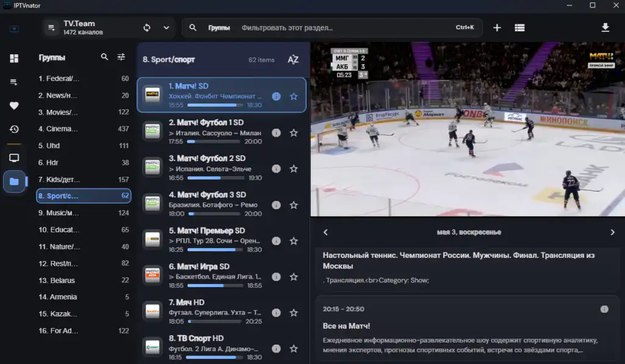Viewport: 625px width, 364px height.
Task: Sort channels with the AZ button
Action: pos(293,60)
